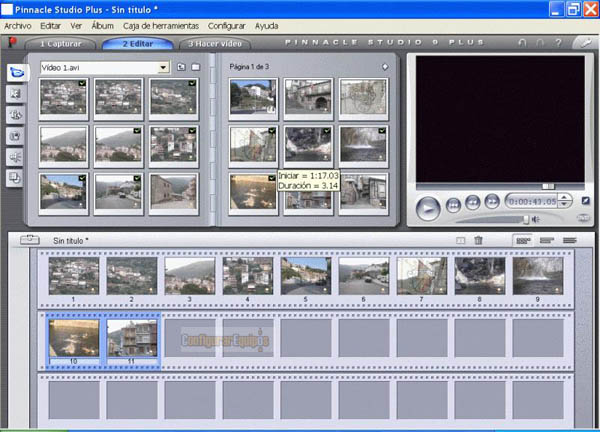Select storyboard clip 5
600x432 pixels.
point(306,276)
